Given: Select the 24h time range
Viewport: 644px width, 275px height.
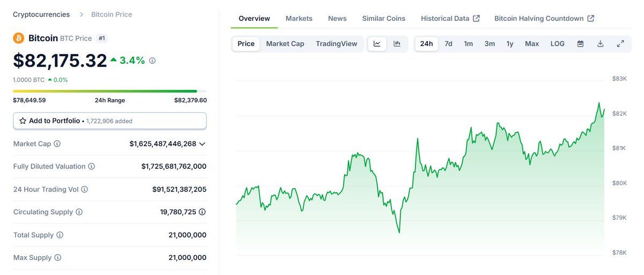Looking at the screenshot, I should point(427,44).
